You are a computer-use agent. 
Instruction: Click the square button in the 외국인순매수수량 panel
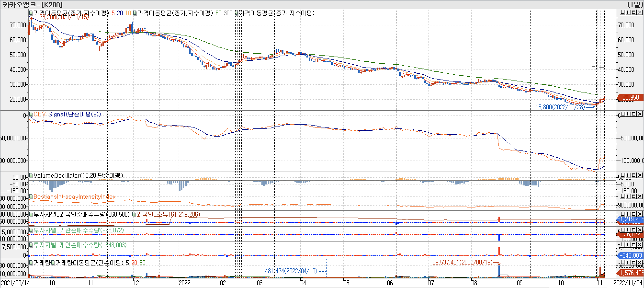click(x=634, y=214)
